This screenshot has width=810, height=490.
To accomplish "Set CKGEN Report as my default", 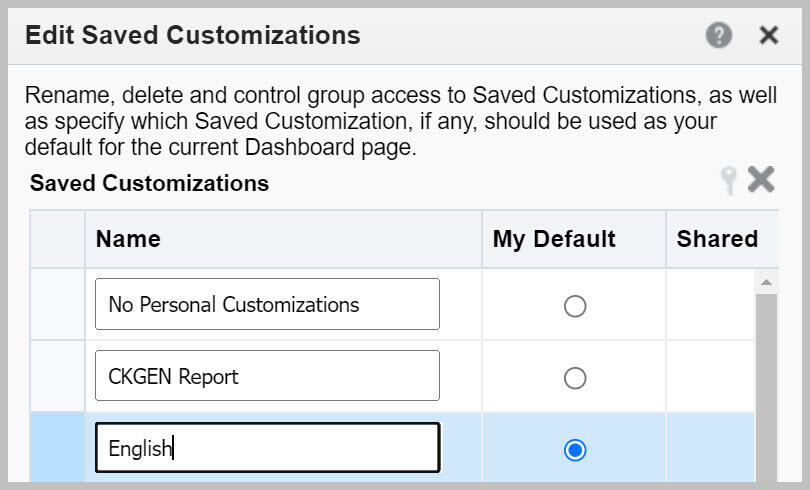I will 575,378.
